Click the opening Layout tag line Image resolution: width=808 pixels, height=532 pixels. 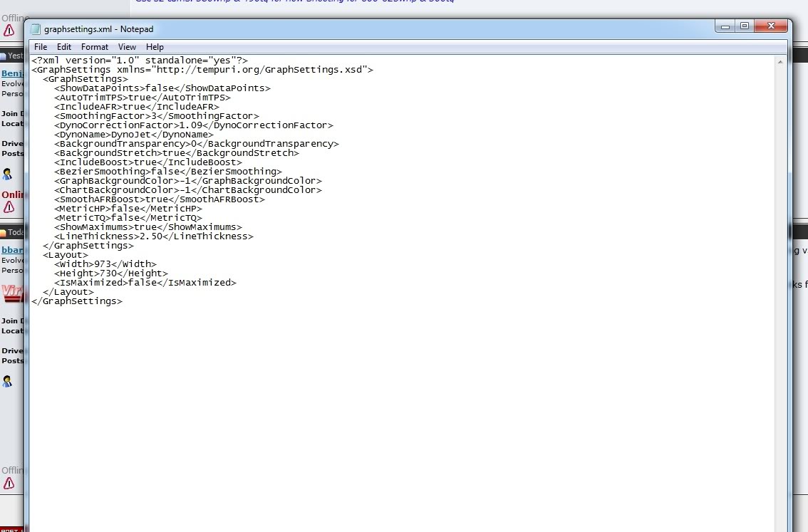pos(66,255)
